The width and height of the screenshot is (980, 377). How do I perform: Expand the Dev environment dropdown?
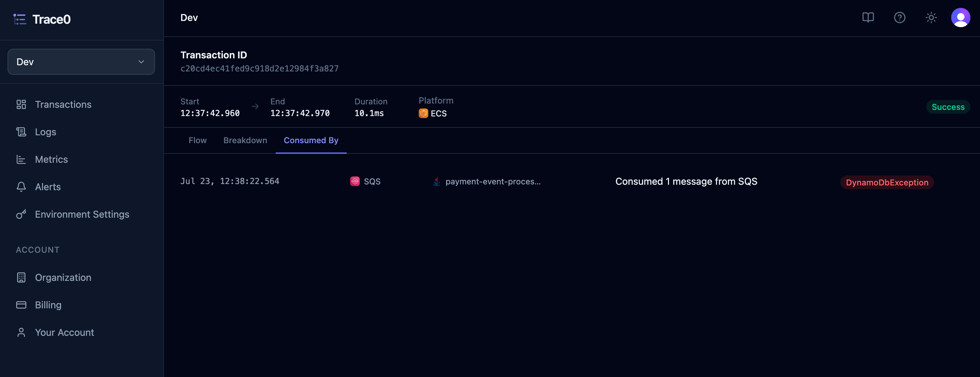tap(81, 62)
